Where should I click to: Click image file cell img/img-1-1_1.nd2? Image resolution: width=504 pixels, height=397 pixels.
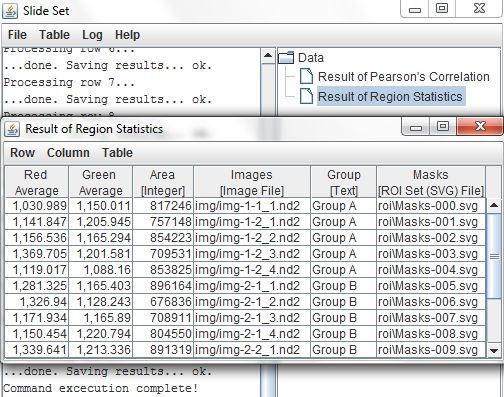[252, 206]
